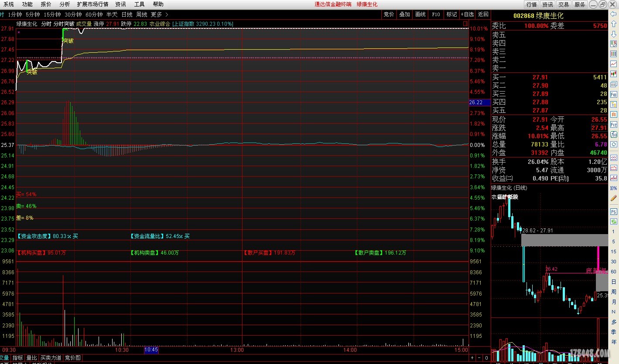Open the 功能 menu

click(x=27, y=4)
